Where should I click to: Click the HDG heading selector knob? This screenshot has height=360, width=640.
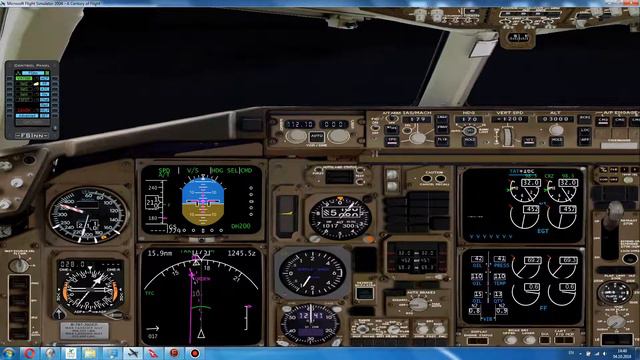pyautogui.click(x=469, y=131)
